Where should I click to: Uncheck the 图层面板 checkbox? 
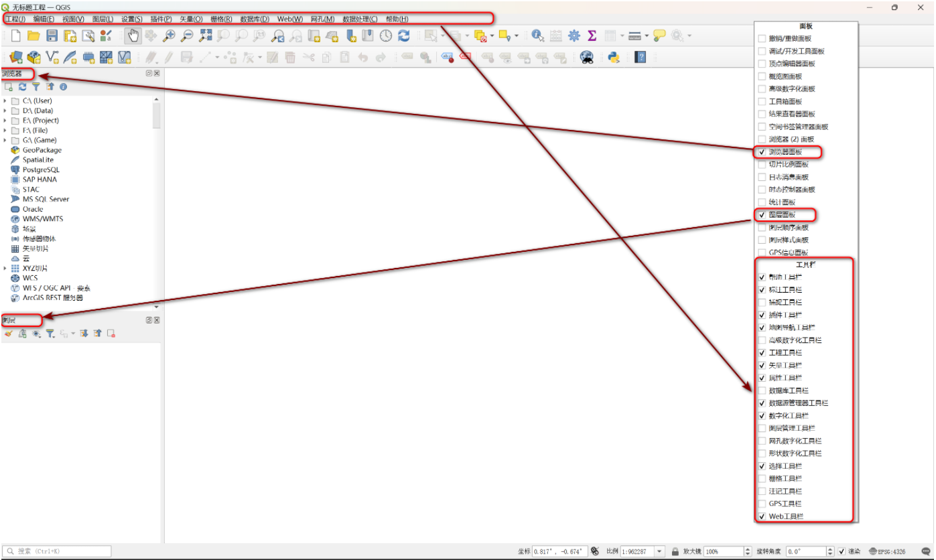[762, 215]
